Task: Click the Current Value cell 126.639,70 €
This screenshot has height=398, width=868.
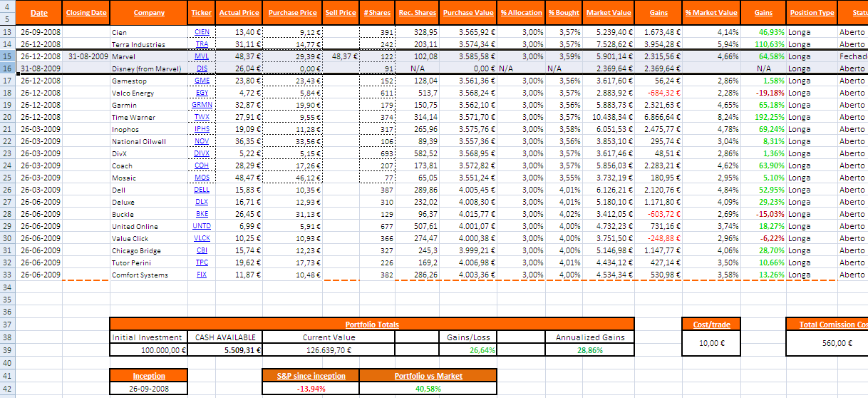Action: point(329,350)
